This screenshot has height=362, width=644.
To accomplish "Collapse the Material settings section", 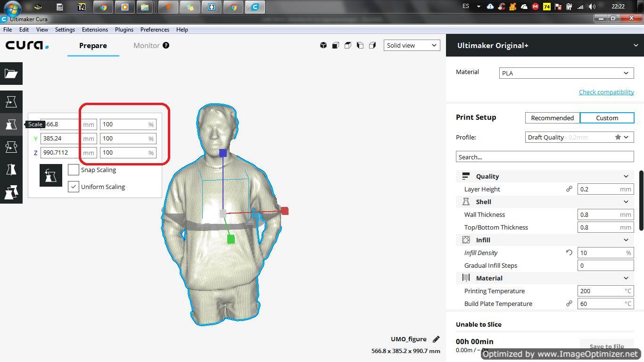I will [x=545, y=278].
